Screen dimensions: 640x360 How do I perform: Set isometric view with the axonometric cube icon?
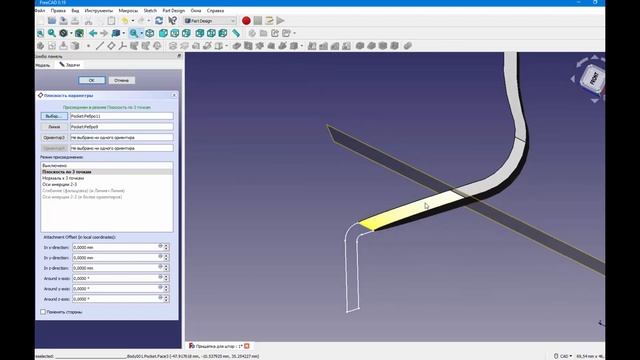click(150, 33)
